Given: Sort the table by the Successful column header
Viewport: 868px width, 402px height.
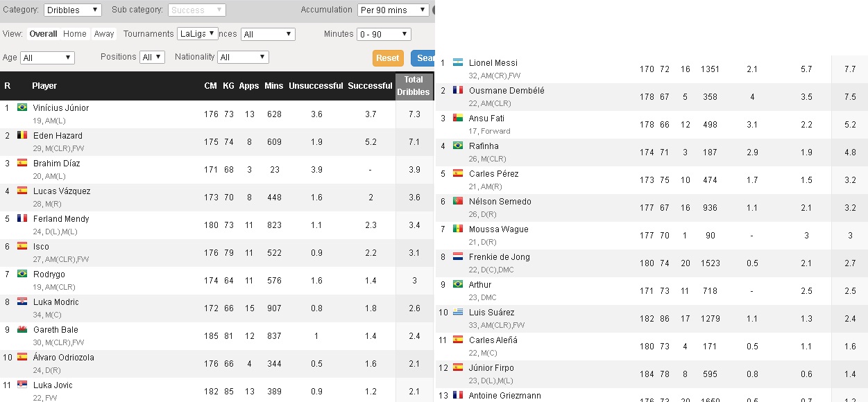Looking at the screenshot, I should pyautogui.click(x=370, y=86).
